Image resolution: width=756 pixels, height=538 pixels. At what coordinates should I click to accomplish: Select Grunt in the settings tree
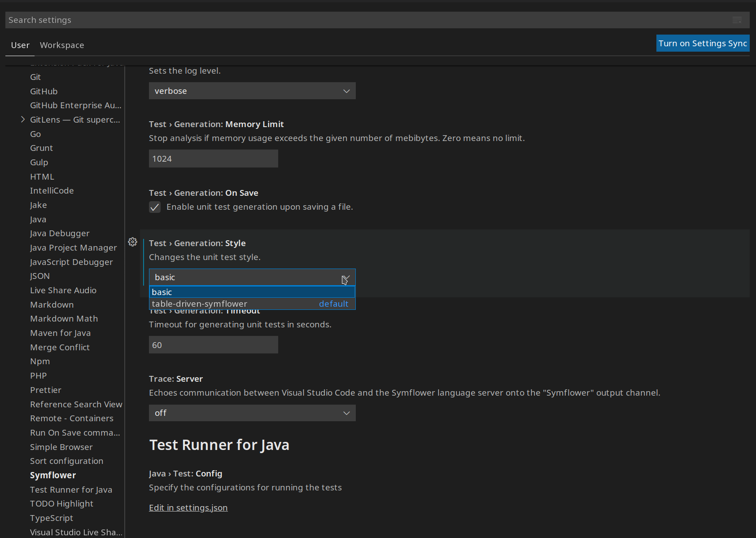[41, 148]
